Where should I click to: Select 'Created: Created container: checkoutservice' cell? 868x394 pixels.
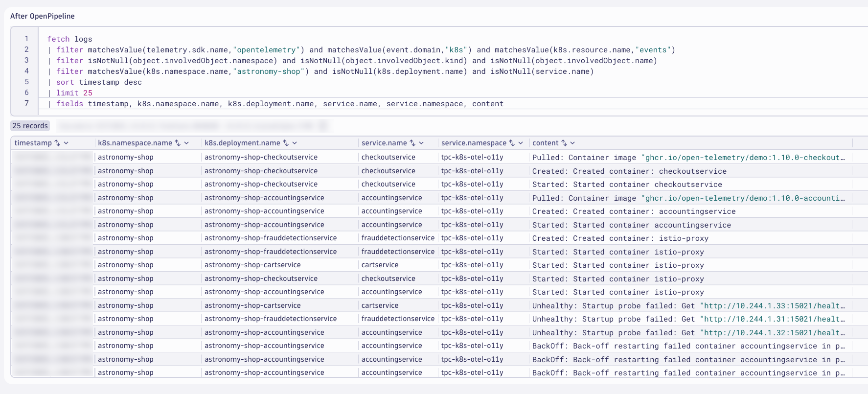(x=629, y=171)
